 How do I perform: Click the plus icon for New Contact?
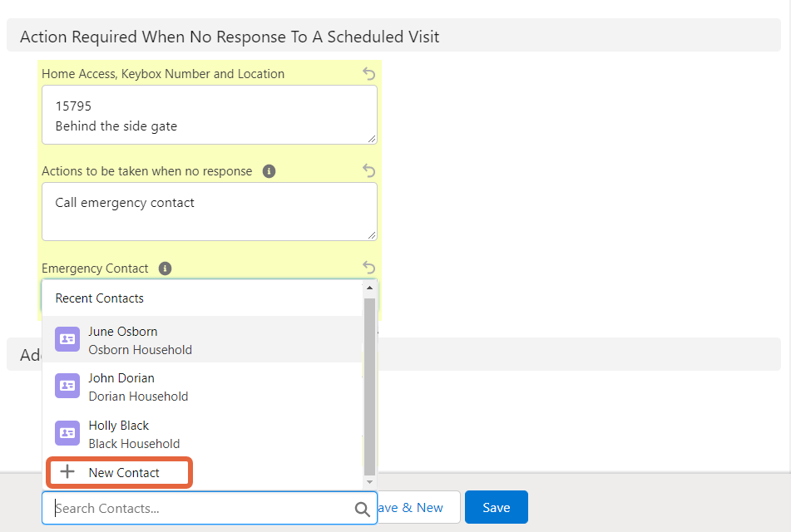click(x=67, y=472)
